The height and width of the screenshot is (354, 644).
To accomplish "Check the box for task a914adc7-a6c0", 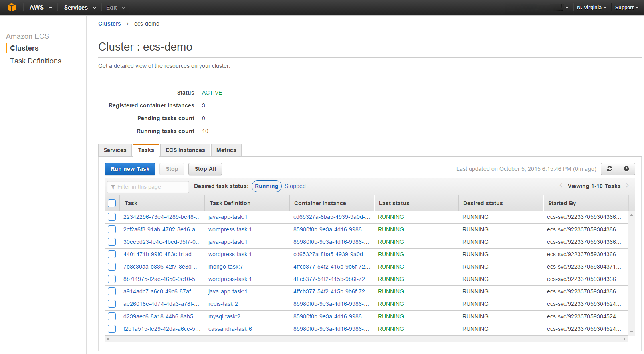I will coord(112,291).
